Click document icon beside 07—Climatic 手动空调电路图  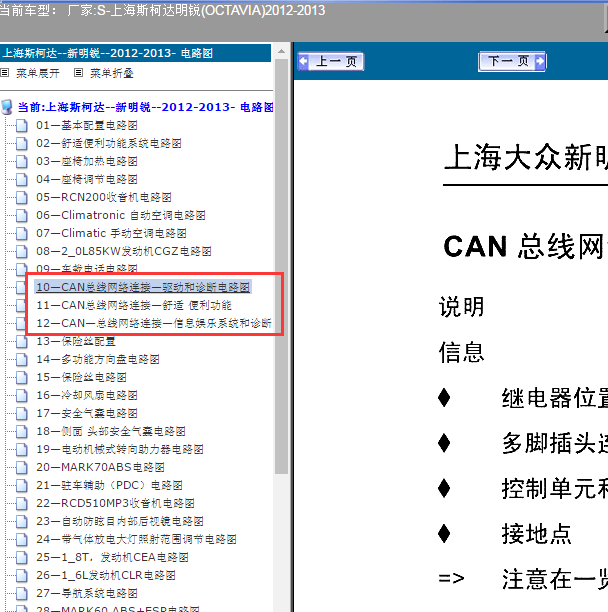pos(22,233)
